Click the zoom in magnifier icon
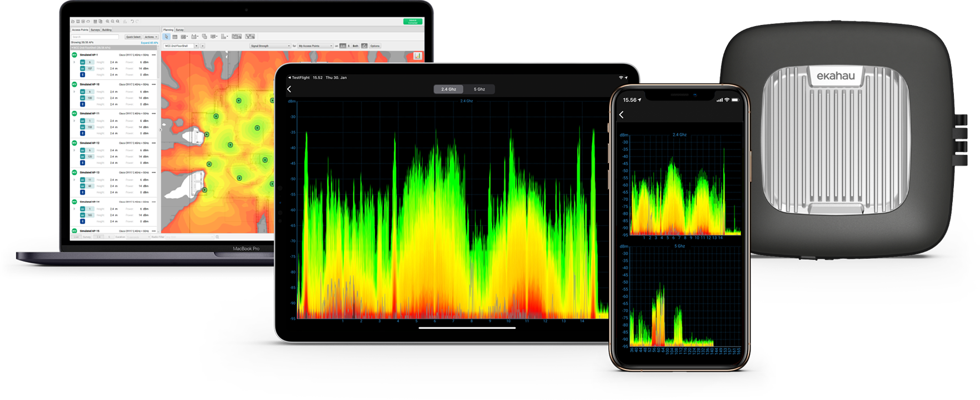Viewport: 980px width, 400px height. 107,22
